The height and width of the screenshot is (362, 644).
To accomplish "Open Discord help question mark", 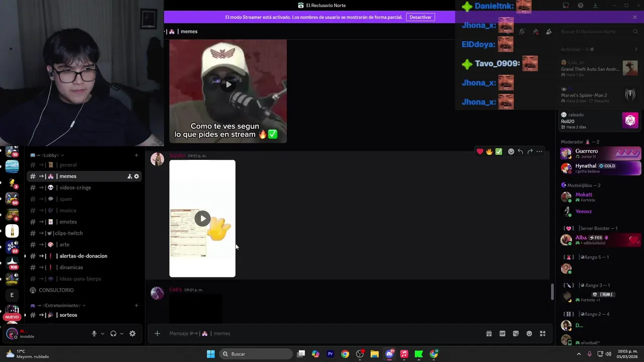I will point(581,6).
